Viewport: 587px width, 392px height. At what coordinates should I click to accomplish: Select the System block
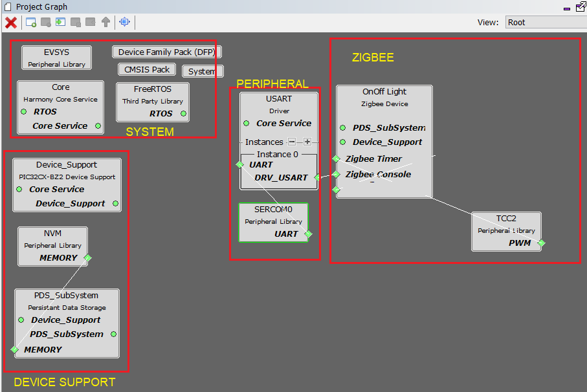coord(202,71)
